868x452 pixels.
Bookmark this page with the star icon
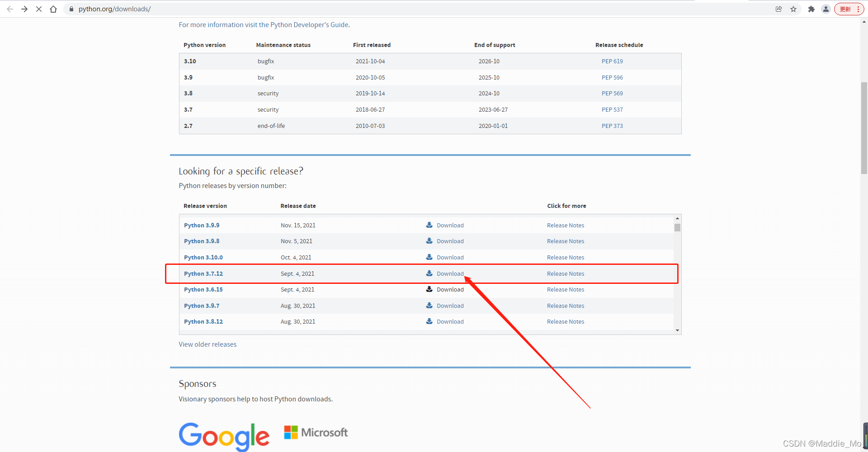click(x=793, y=9)
